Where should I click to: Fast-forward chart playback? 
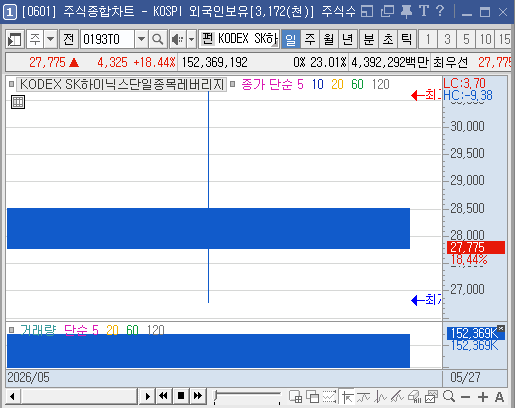pos(198,396)
